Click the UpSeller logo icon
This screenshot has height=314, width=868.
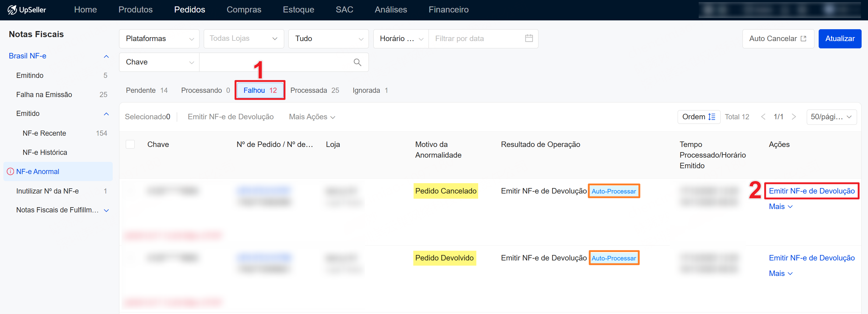point(12,10)
